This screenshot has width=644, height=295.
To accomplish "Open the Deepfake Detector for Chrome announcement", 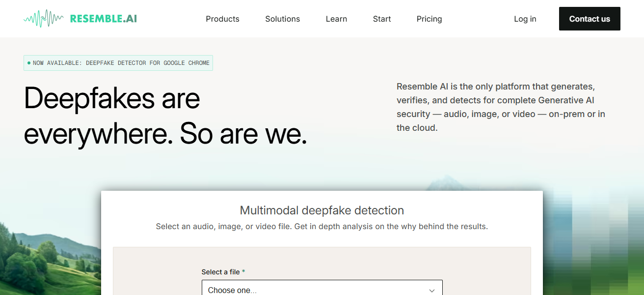I will pyautogui.click(x=121, y=63).
